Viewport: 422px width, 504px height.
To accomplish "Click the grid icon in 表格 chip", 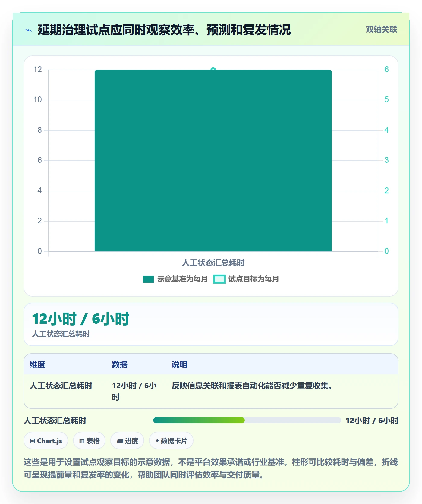I will (x=82, y=441).
